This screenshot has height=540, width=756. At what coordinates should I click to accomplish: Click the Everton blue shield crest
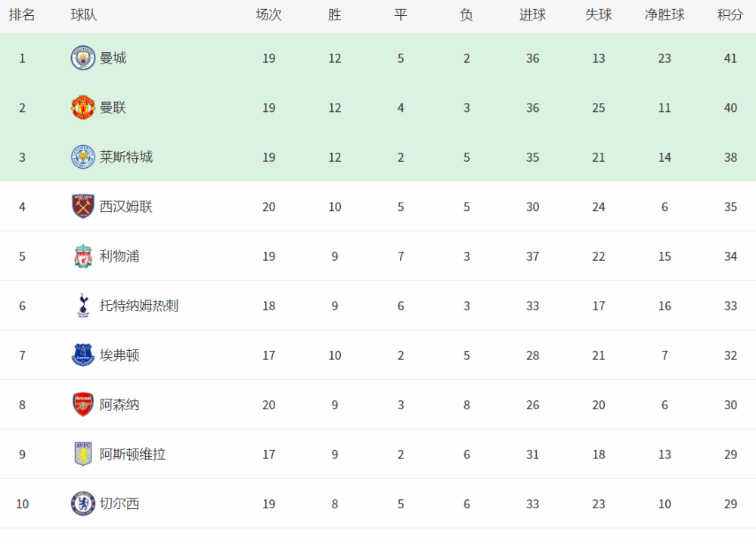(x=83, y=355)
